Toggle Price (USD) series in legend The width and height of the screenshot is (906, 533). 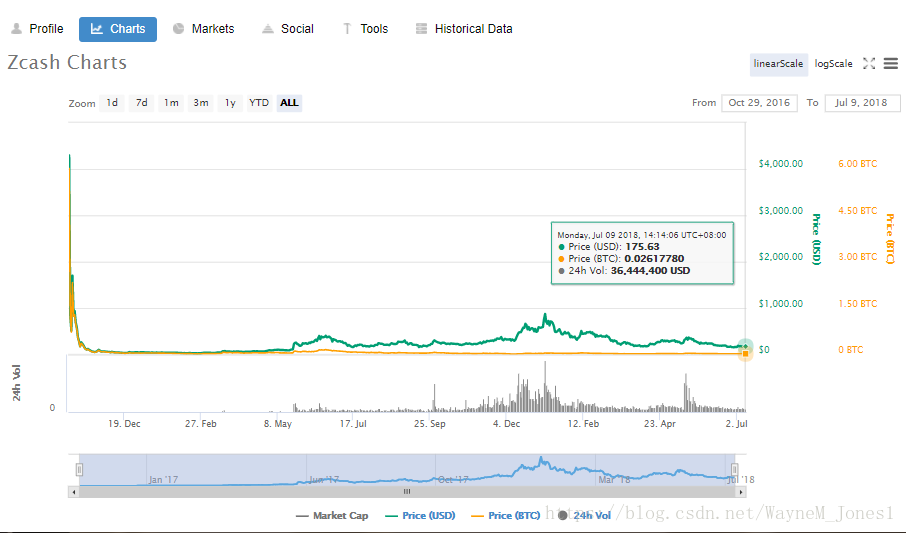tap(420, 516)
